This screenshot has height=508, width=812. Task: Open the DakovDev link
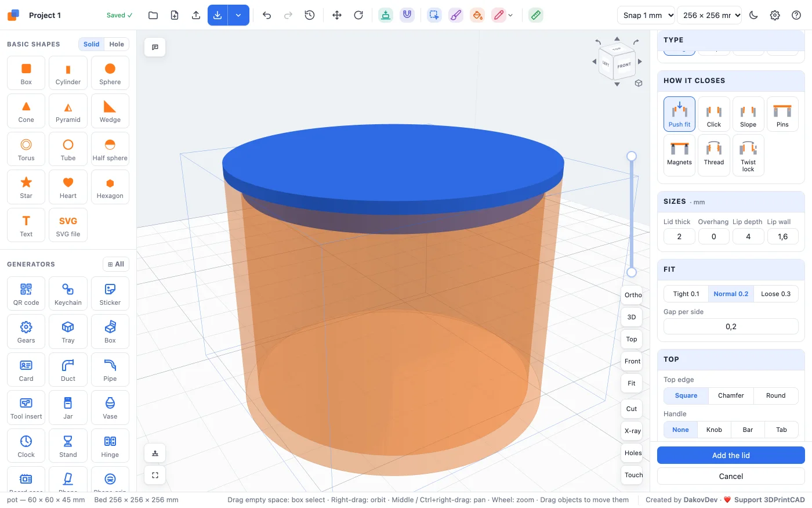[701, 500]
